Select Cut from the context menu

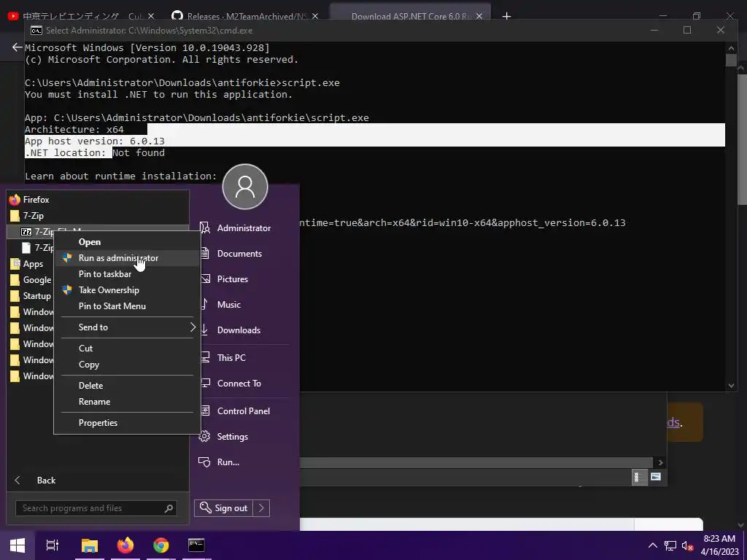127,348
